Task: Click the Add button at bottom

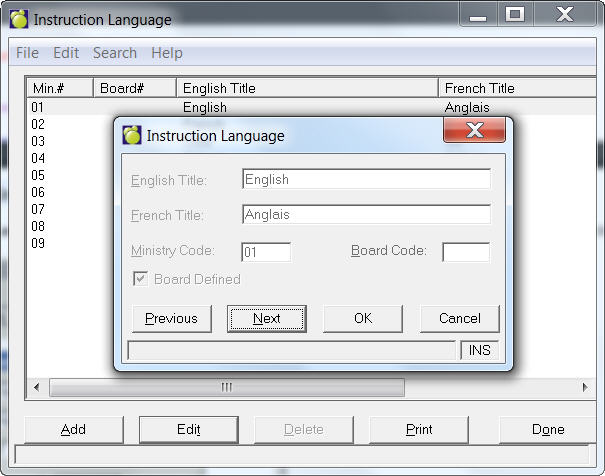Action: (73, 430)
